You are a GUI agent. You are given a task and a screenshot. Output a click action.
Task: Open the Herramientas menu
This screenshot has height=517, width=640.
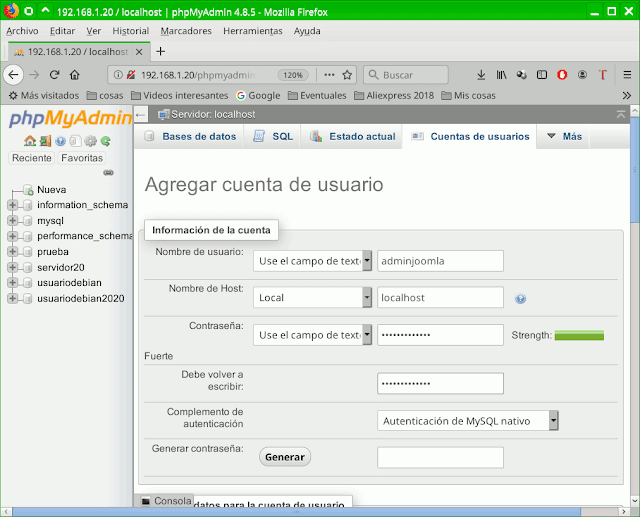[x=253, y=31]
